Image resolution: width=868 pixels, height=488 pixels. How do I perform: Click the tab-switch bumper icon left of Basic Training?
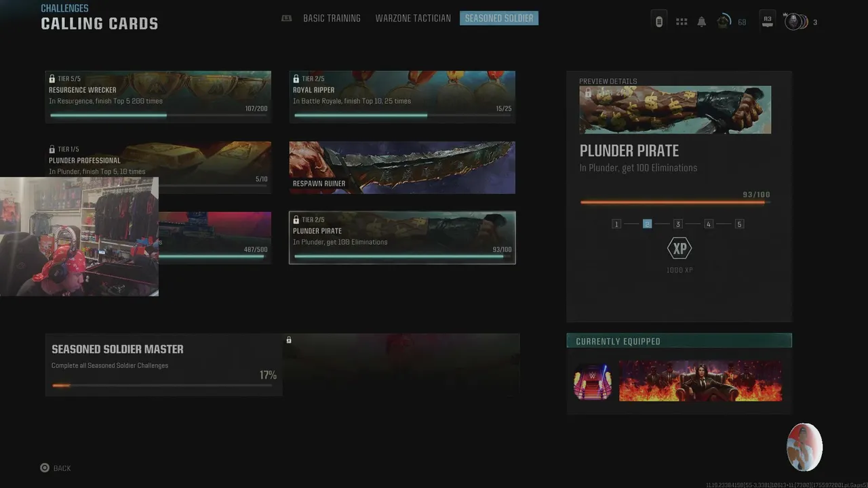coord(287,18)
